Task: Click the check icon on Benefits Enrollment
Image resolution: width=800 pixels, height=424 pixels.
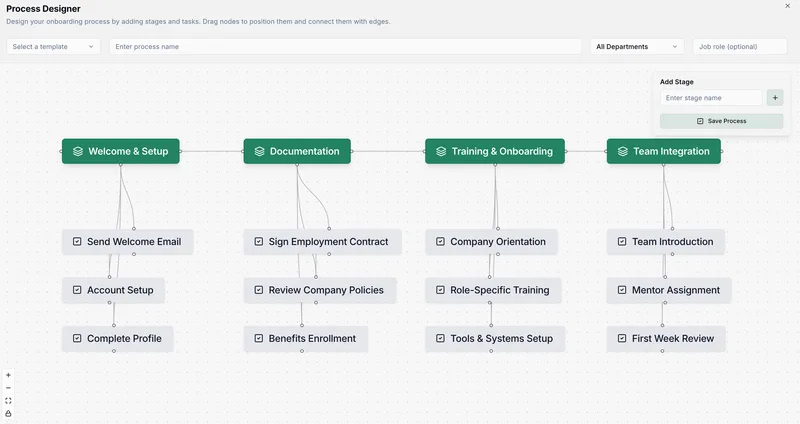Action: coord(259,338)
